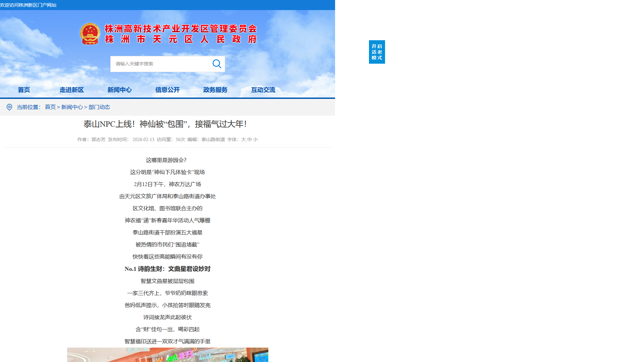This screenshot has height=362, width=644.
Task: Click the 部门动态 breadcrumb link
Action: [99, 107]
